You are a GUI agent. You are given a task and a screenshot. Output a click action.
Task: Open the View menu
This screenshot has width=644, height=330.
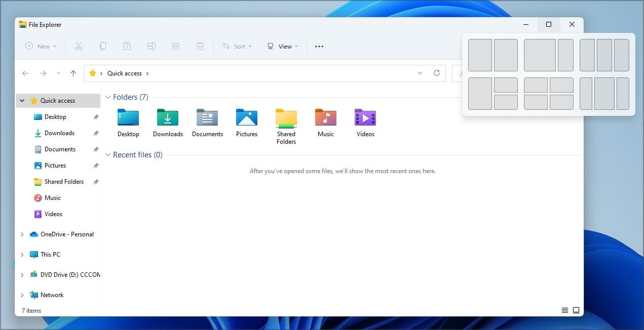point(283,46)
